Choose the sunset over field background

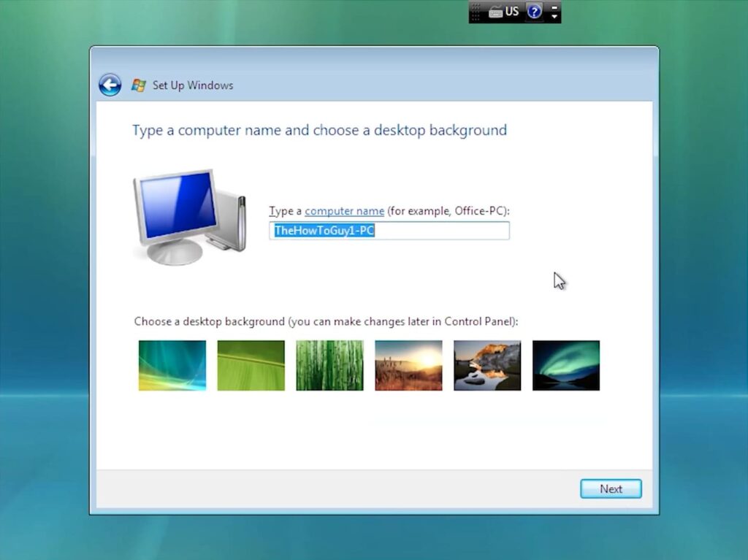point(408,365)
